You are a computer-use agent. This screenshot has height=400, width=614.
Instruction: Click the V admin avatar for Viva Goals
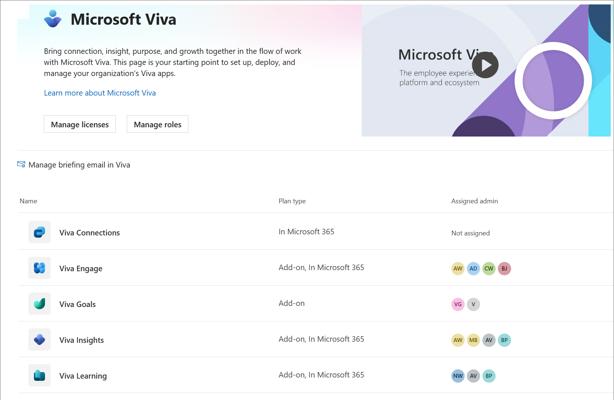[x=473, y=304]
